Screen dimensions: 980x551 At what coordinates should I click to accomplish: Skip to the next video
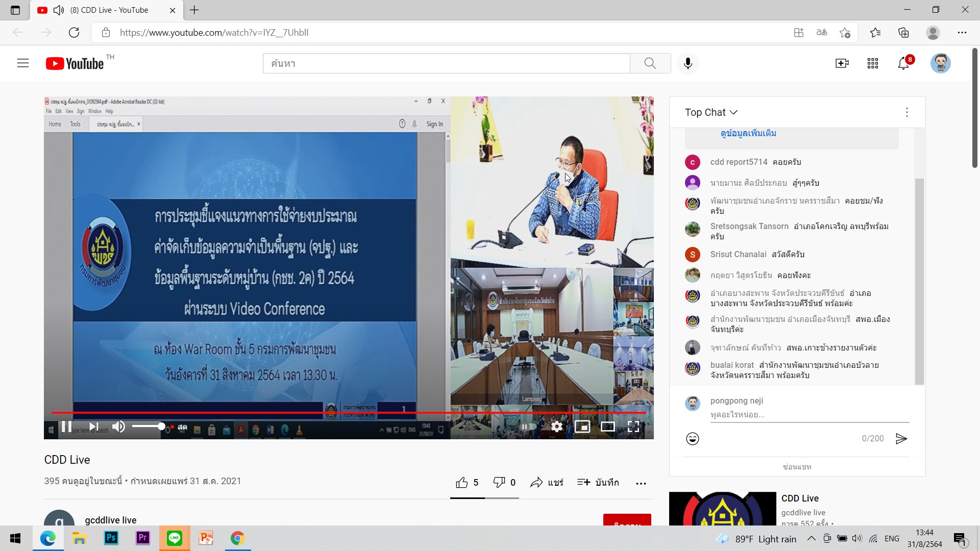(x=93, y=427)
